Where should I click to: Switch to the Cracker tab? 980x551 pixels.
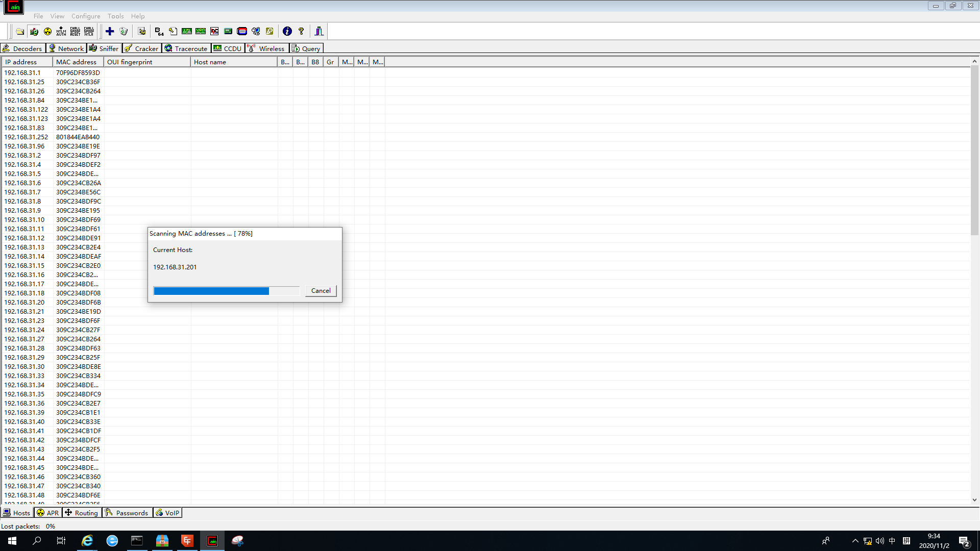click(x=142, y=48)
